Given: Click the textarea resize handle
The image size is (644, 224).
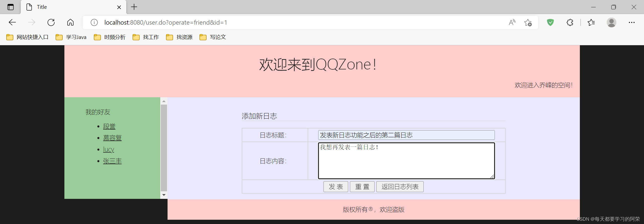Looking at the screenshot, I should pos(492,176).
